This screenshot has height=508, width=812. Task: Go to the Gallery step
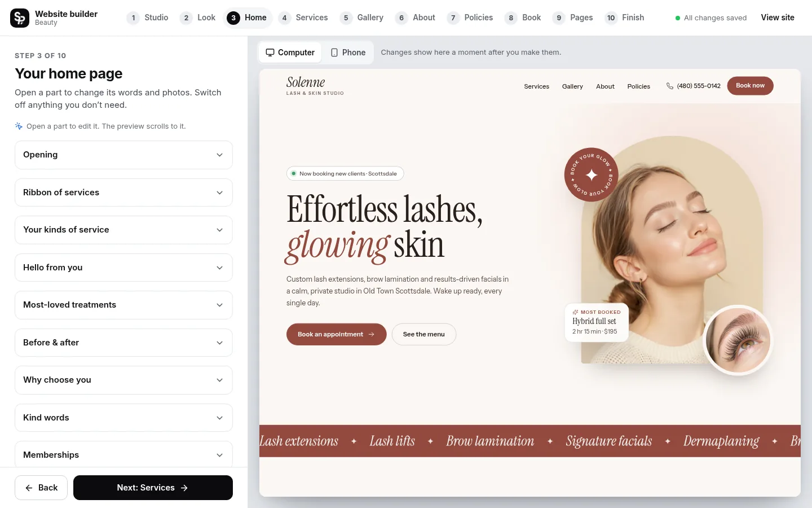362,18
